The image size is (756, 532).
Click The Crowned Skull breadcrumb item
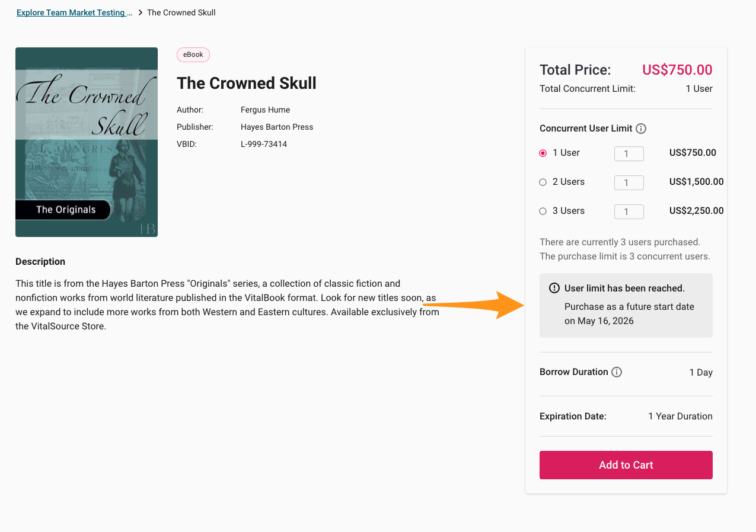click(x=181, y=12)
